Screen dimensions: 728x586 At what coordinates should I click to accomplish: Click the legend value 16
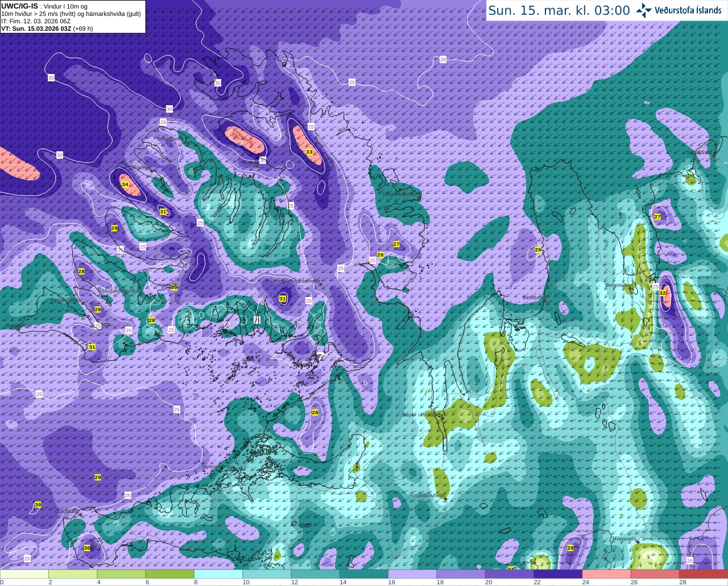(391, 582)
